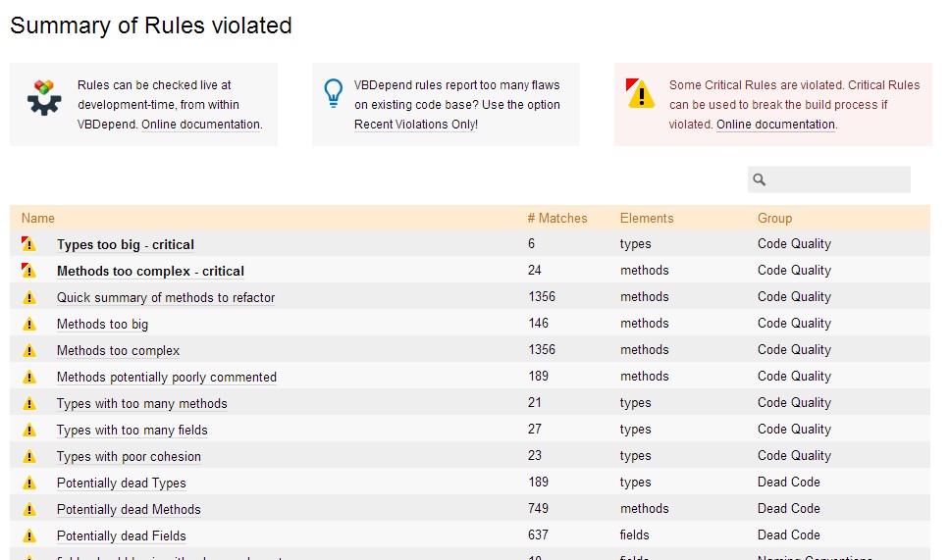
Task: Click the warning icon beside Potentially dead Types
Action: (29, 483)
